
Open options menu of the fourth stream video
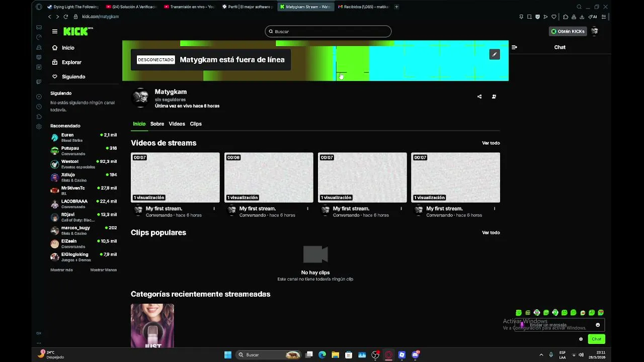point(495,209)
